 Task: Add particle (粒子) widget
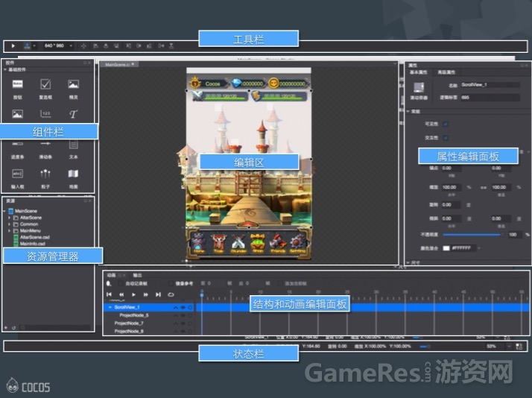point(45,179)
